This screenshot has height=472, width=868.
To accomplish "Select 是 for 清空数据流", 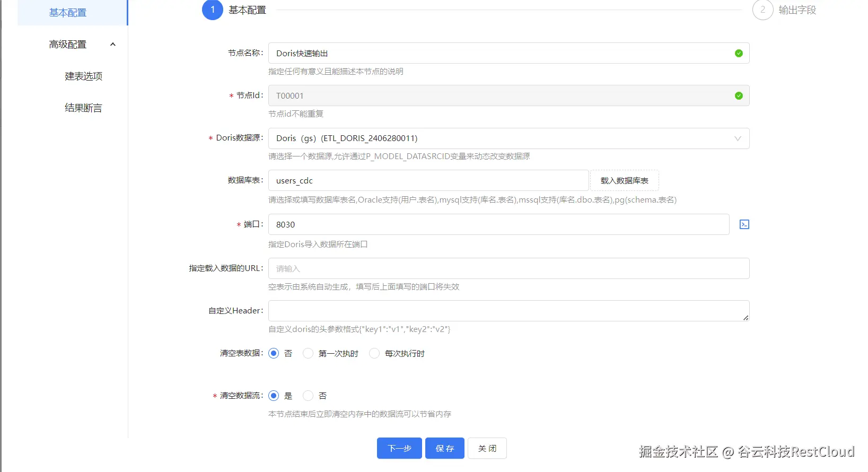I will 274,396.
